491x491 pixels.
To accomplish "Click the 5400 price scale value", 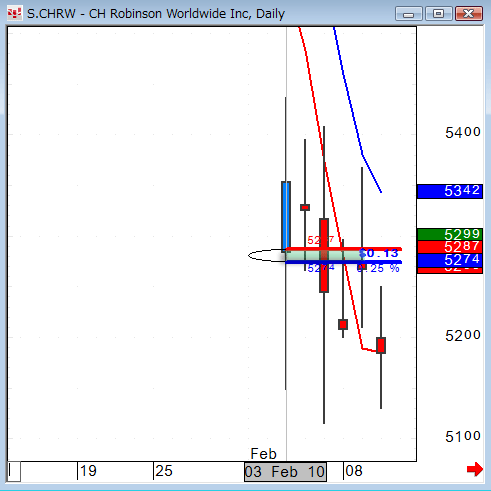I will pyautogui.click(x=463, y=133).
